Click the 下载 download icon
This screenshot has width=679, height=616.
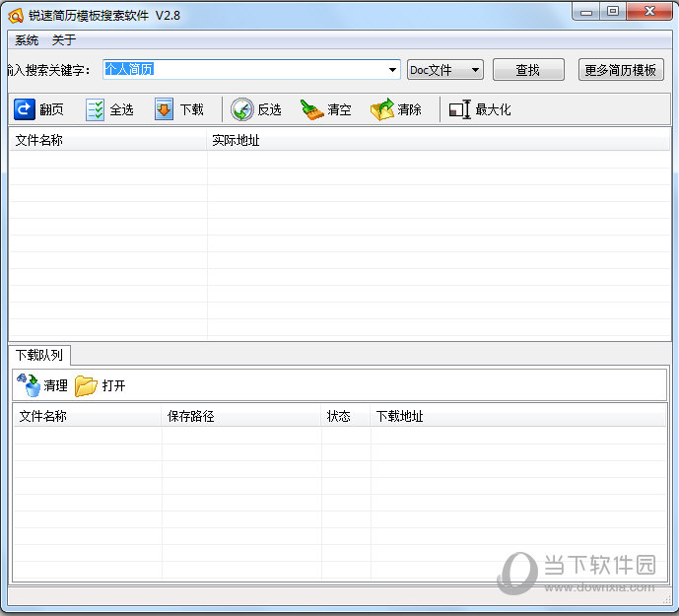click(165, 109)
